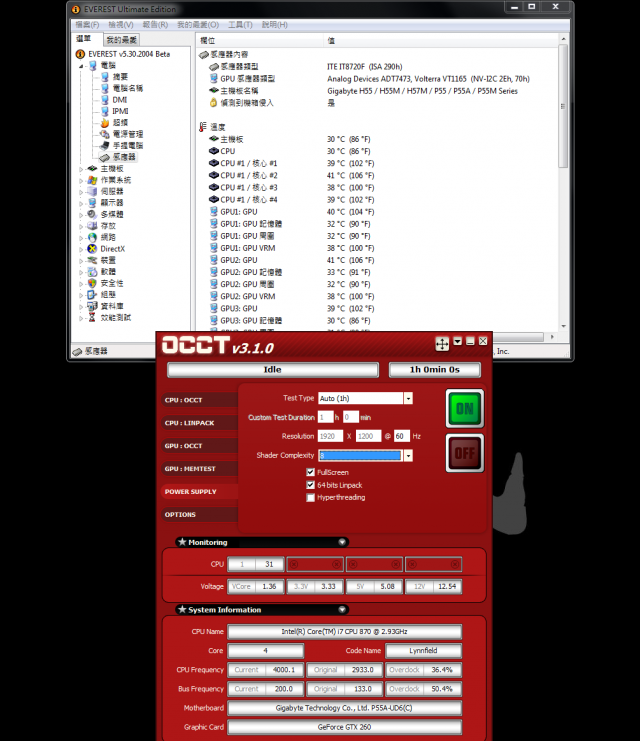Click the hourglass benchmark icon in tree

click(92, 318)
